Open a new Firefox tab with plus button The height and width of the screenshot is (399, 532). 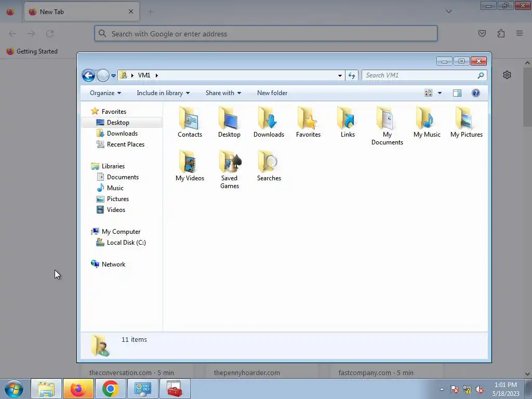(151, 11)
